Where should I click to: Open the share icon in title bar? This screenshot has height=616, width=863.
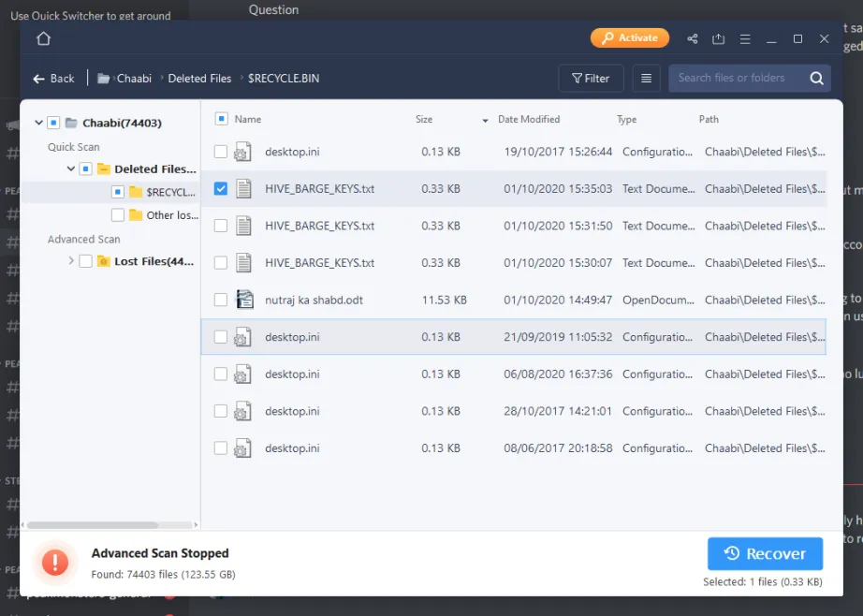(x=693, y=38)
